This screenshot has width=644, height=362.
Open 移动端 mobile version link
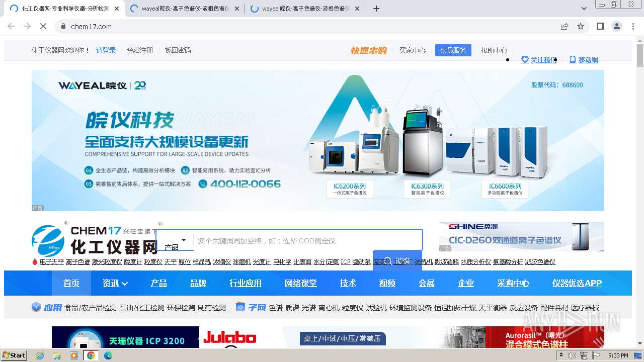[x=584, y=60]
